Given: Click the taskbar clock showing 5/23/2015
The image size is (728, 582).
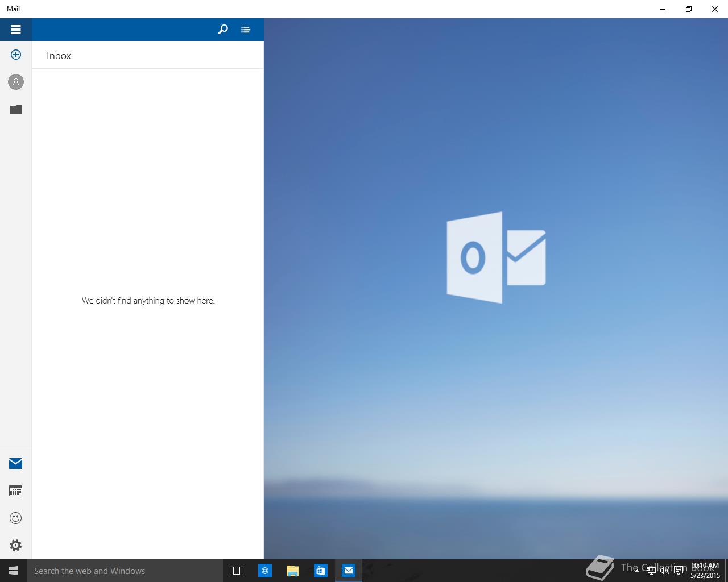Looking at the screenshot, I should point(705,571).
